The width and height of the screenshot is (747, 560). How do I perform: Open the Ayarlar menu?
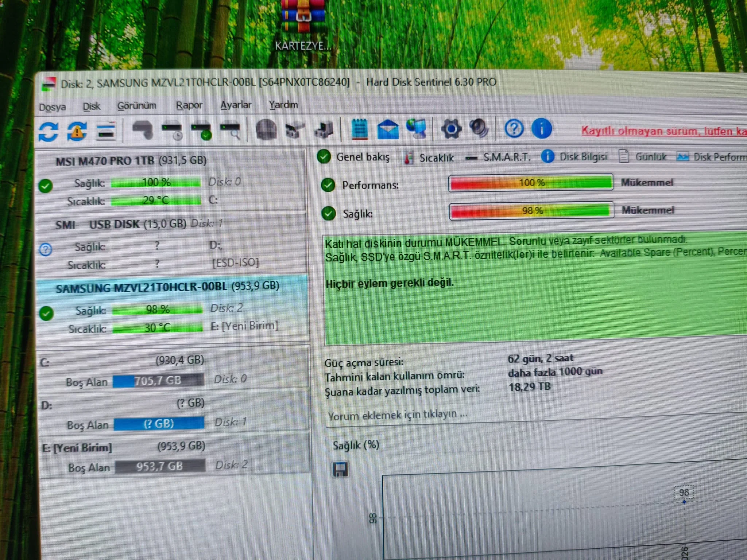(236, 105)
